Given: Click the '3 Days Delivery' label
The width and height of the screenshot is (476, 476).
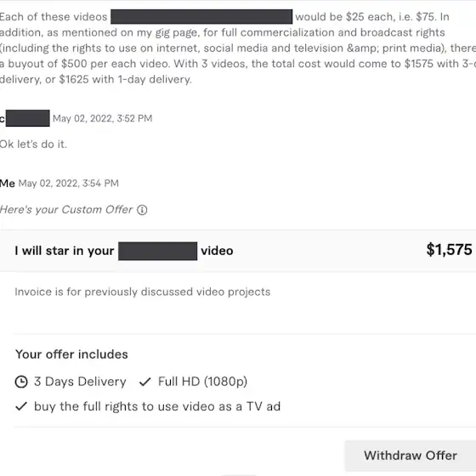Looking at the screenshot, I should [80, 382].
